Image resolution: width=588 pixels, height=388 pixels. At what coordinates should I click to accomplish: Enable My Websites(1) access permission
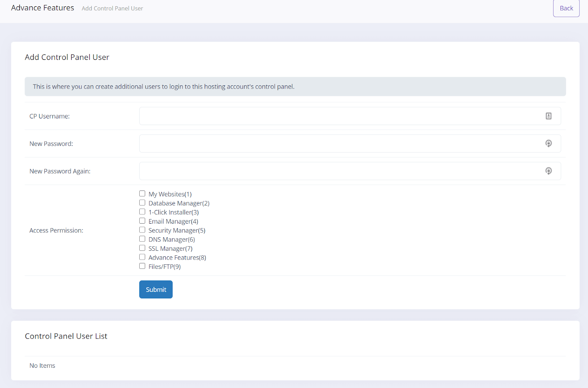tap(142, 193)
